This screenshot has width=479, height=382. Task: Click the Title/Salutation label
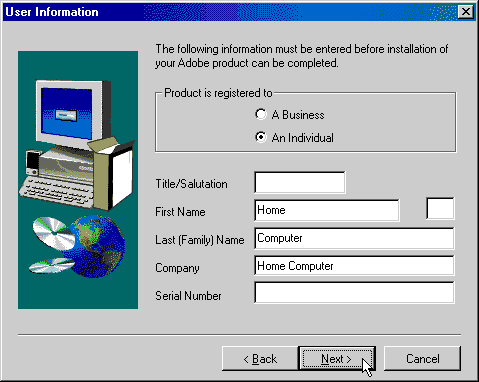click(x=191, y=184)
